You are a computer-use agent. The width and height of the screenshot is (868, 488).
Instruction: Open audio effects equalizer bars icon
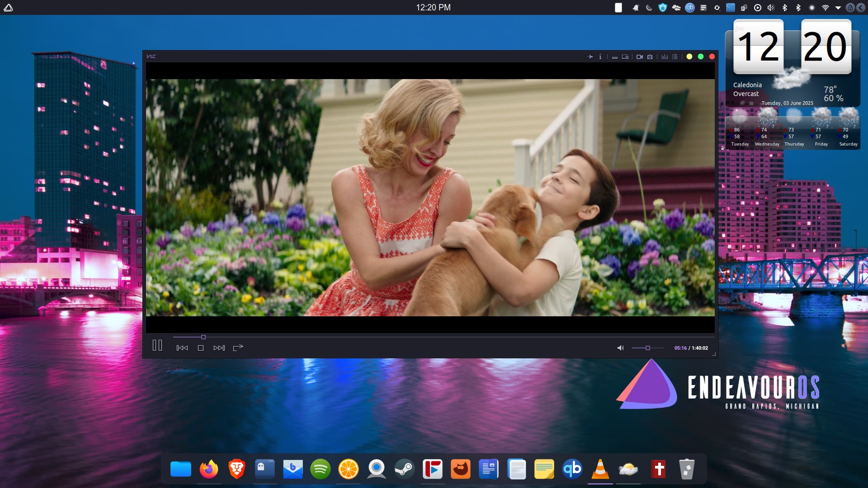pos(665,57)
